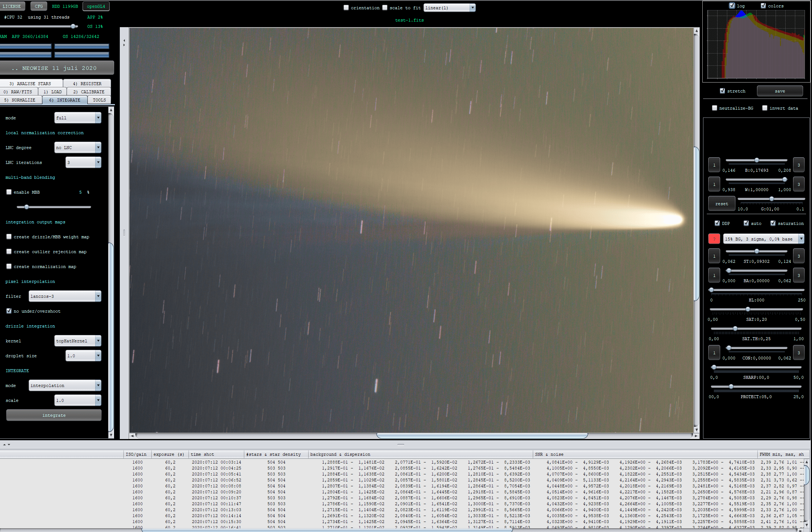Uncheck the DDP checkbox
812x532 pixels.
point(717,223)
